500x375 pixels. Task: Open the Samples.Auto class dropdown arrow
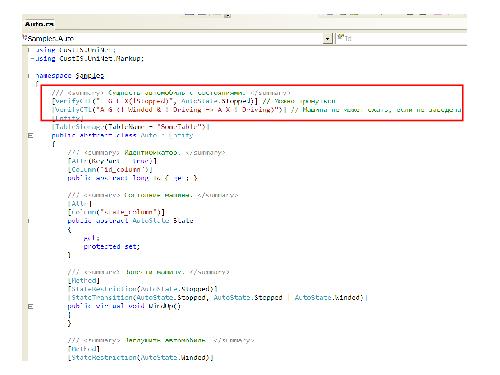coord(328,39)
